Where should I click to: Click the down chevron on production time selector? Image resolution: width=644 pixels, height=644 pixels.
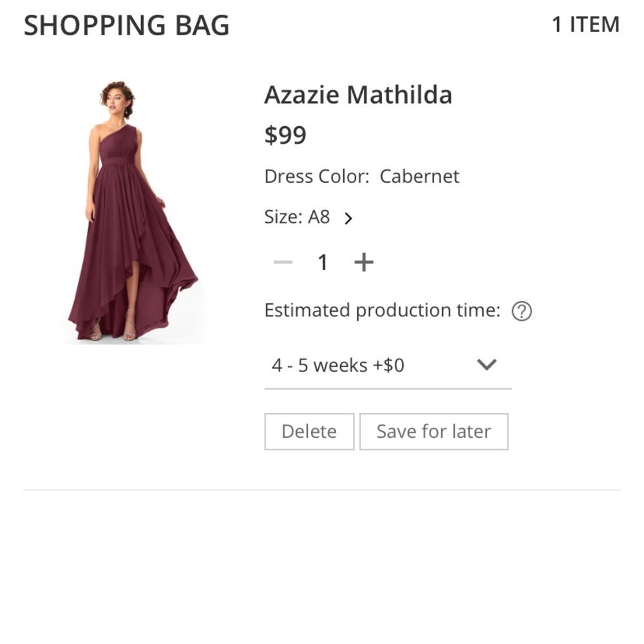coord(488,365)
